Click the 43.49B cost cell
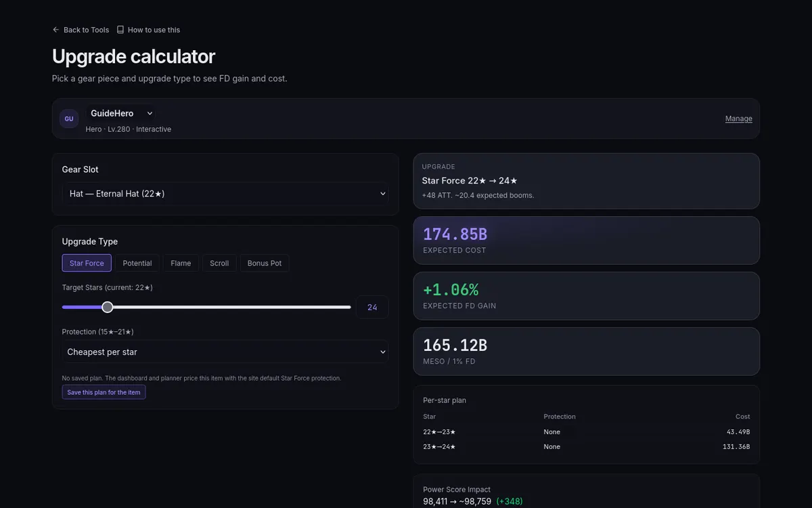This screenshot has width=812, height=508. [738, 431]
